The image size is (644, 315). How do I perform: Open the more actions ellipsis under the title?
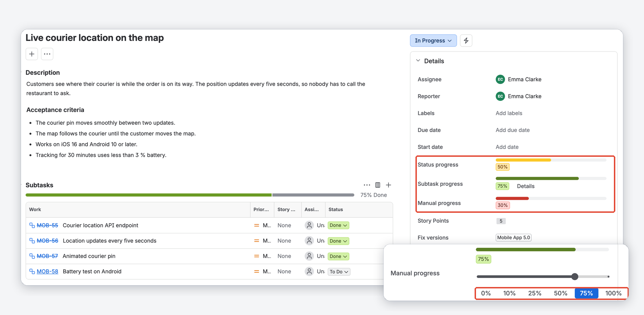[x=47, y=54]
